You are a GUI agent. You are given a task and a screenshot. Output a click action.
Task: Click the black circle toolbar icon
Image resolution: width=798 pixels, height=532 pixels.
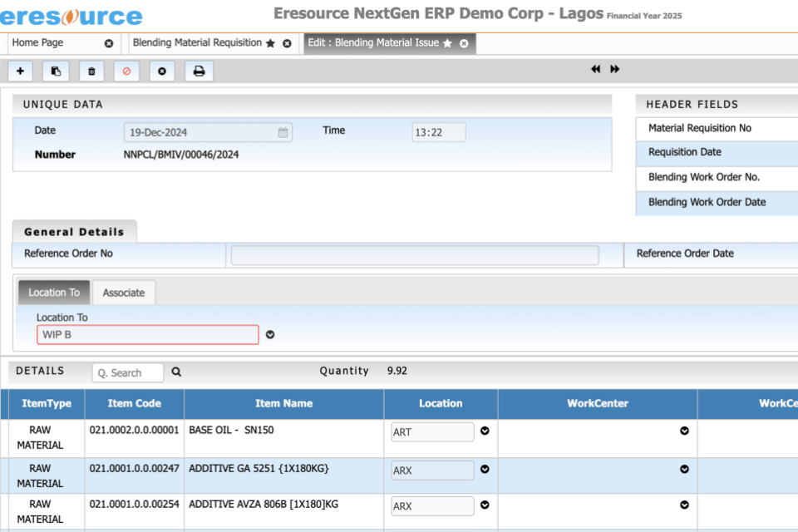click(x=162, y=71)
